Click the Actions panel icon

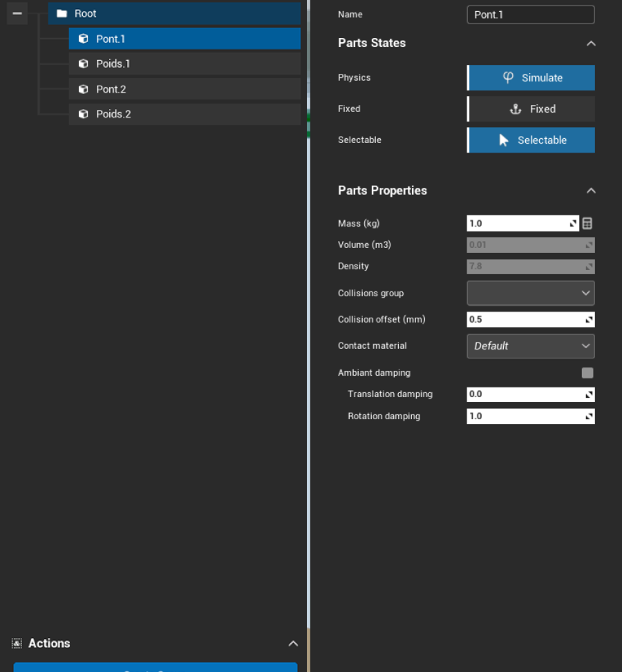(17, 643)
